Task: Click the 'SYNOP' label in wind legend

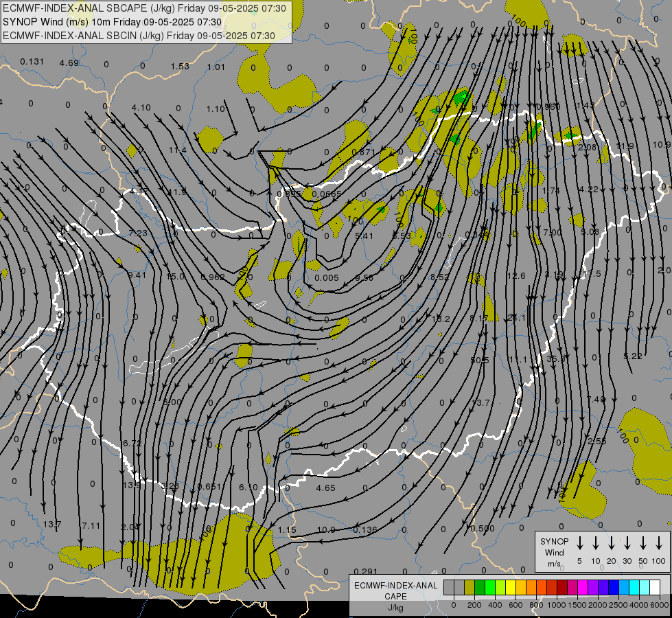Action: pos(554,542)
